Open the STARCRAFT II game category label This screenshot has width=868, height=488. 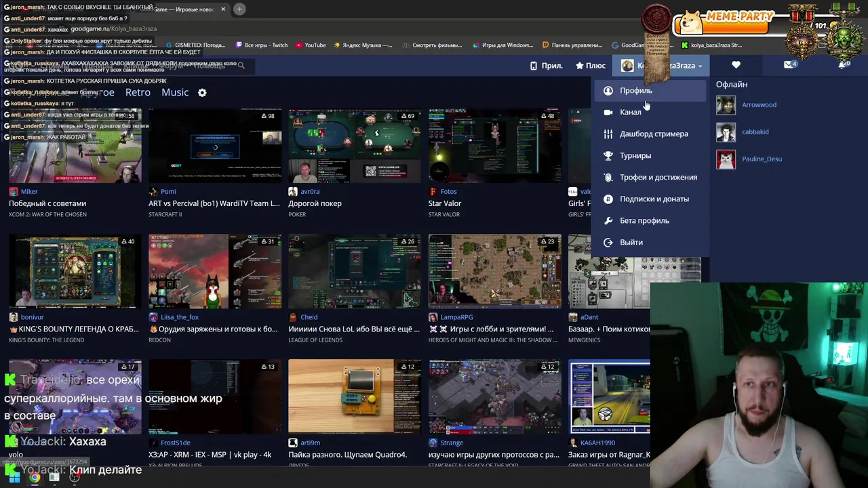click(165, 215)
